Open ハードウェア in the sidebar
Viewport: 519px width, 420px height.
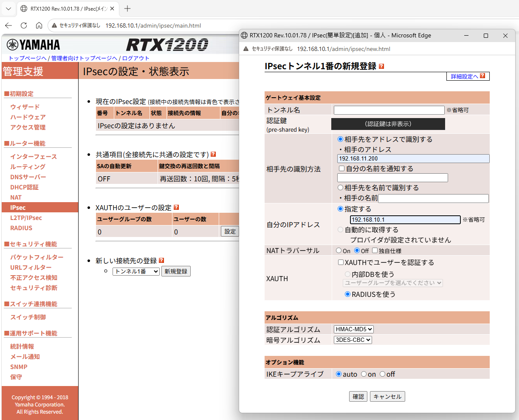tap(28, 117)
